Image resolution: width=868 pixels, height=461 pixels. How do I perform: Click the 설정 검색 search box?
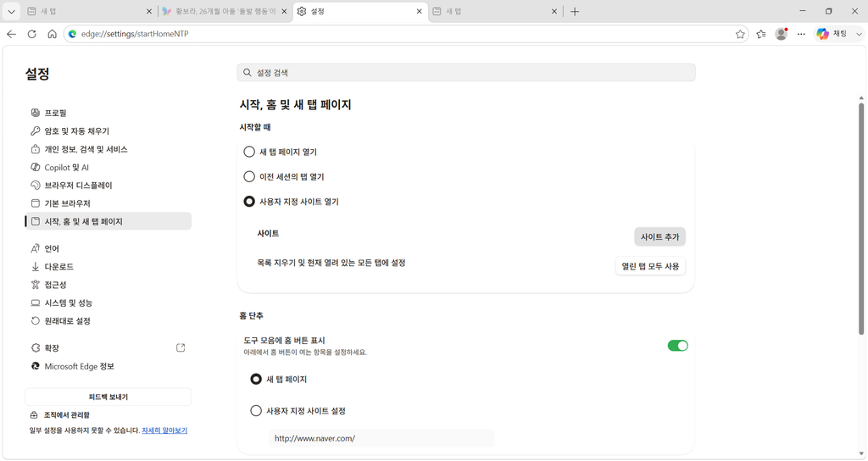click(x=466, y=73)
